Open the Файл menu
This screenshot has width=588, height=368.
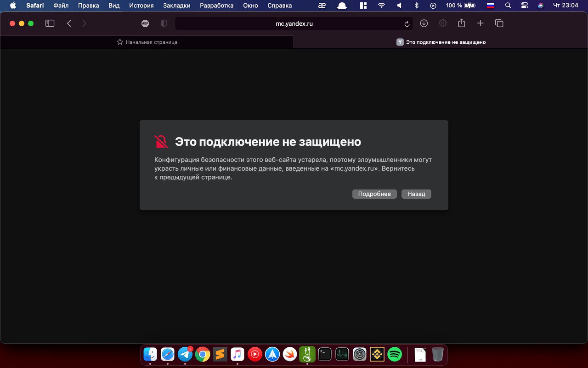click(61, 6)
